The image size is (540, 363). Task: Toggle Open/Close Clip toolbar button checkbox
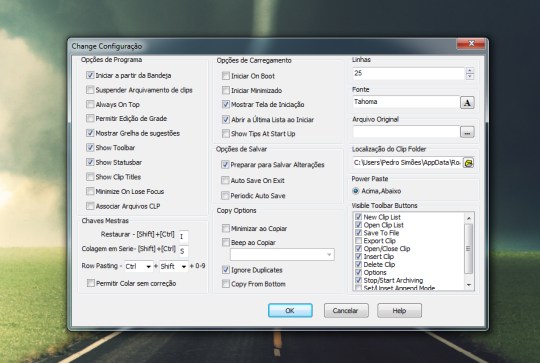[x=358, y=249]
